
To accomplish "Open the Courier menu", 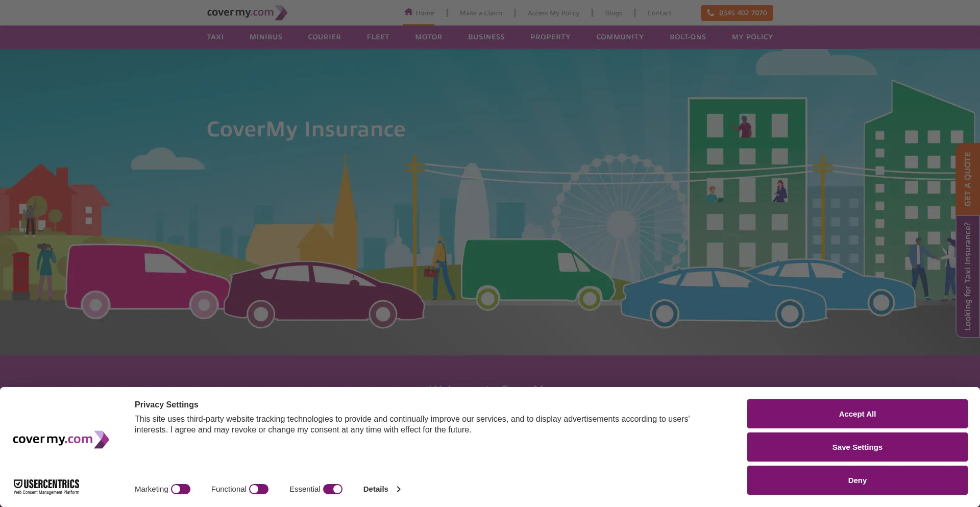I will [x=324, y=37].
